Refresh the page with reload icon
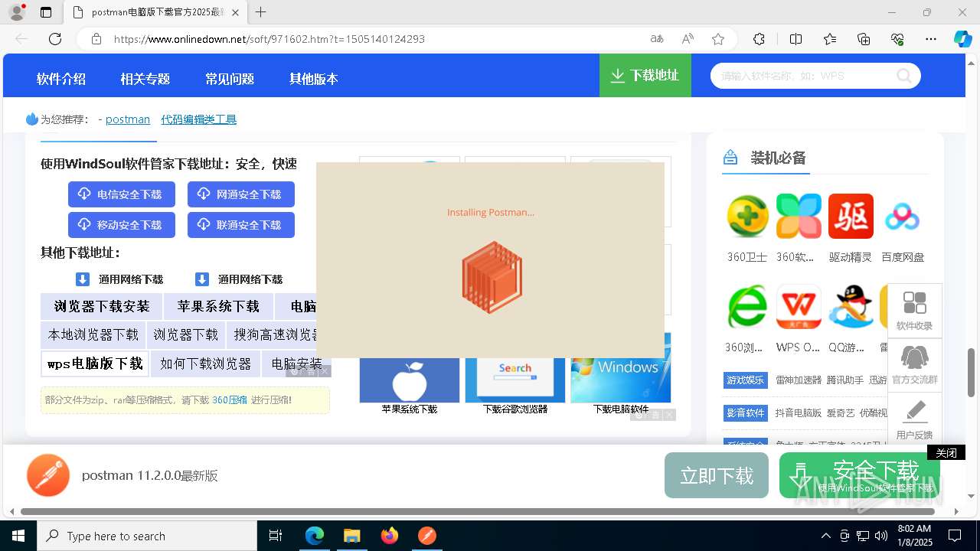 tap(55, 39)
